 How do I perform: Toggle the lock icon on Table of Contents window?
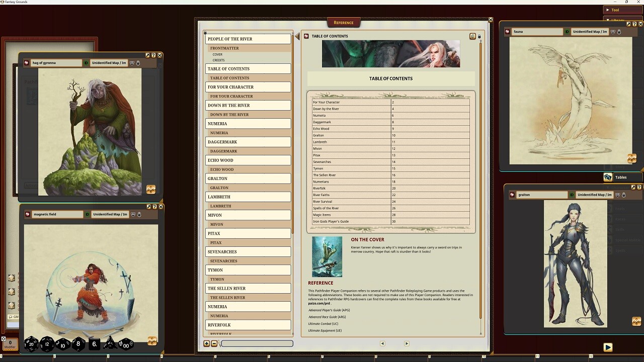pyautogui.click(x=479, y=36)
